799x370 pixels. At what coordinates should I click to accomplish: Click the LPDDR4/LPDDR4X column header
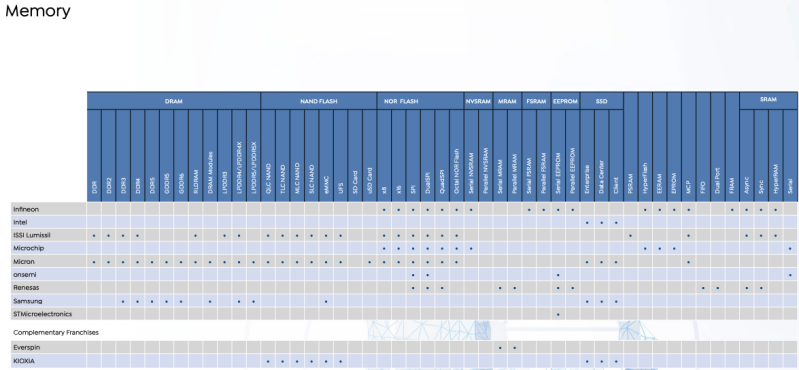[239, 155]
